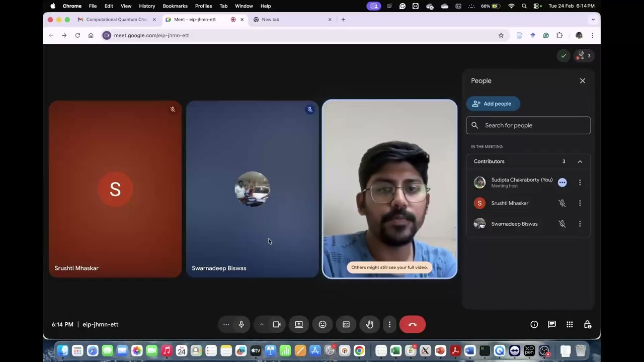Click the Search for people field
Screen dimensions: 644x362
528,125
